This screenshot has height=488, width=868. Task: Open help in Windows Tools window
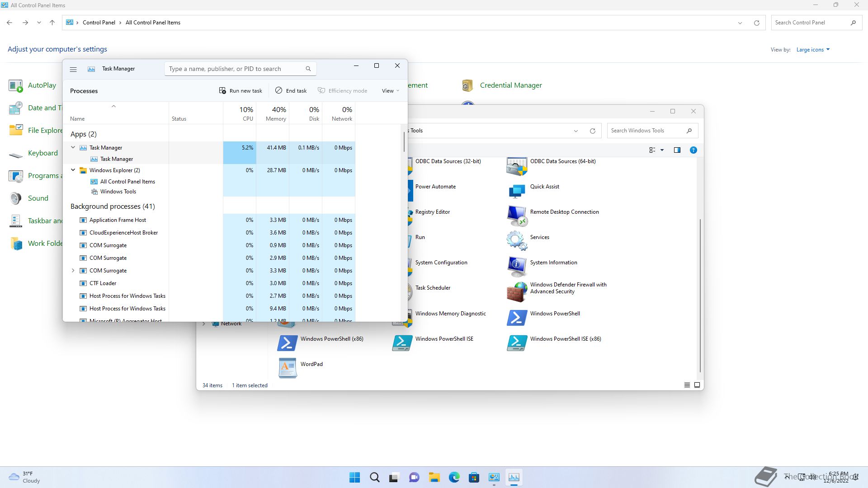click(x=693, y=150)
